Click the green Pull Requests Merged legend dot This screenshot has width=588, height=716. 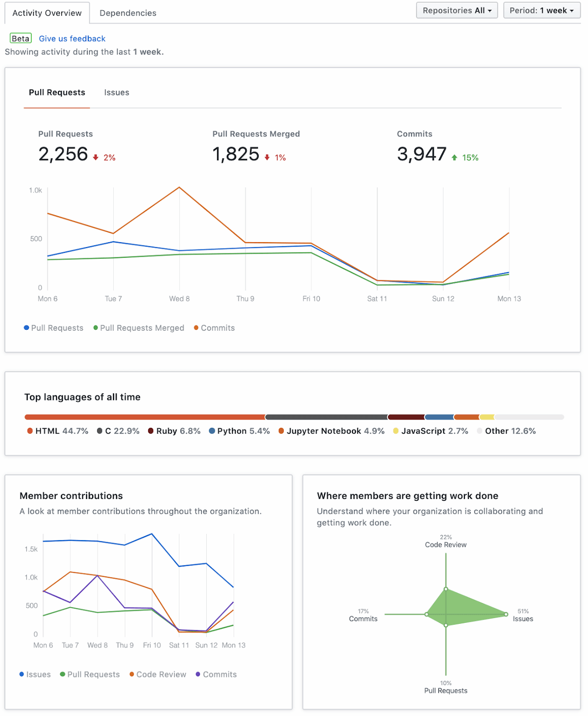pyautogui.click(x=96, y=328)
